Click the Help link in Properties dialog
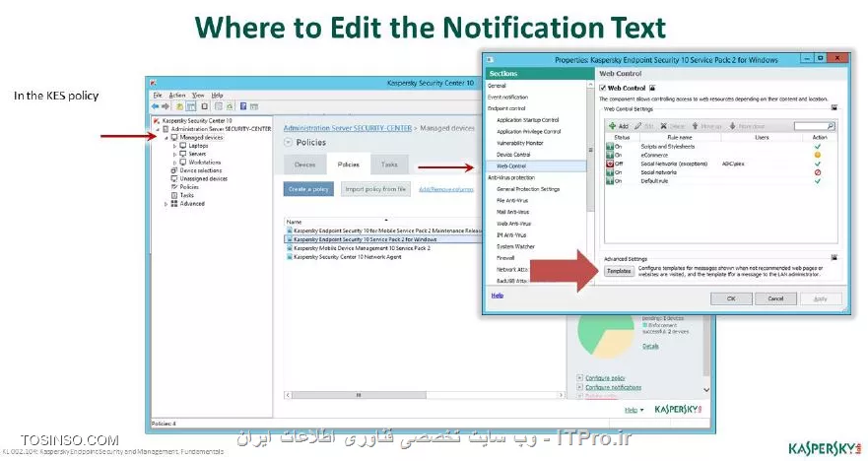868x461 pixels. click(498, 296)
